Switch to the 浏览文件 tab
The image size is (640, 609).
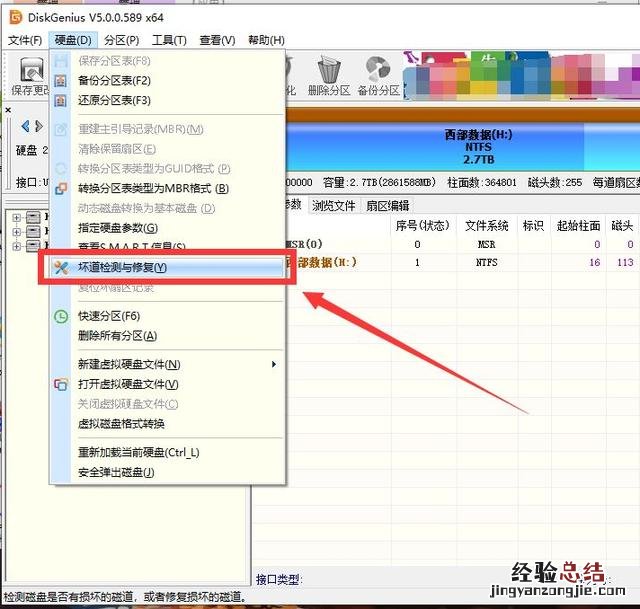coord(333,206)
